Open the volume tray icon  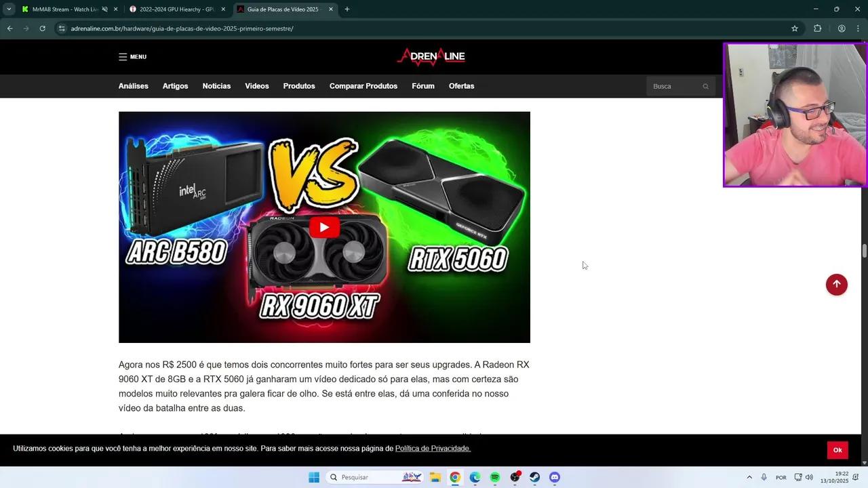809,477
